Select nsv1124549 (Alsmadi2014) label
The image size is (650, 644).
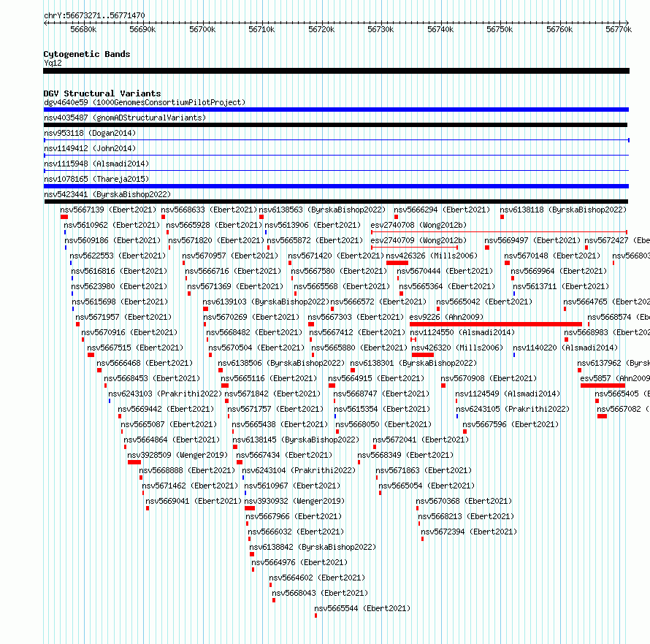click(x=508, y=394)
